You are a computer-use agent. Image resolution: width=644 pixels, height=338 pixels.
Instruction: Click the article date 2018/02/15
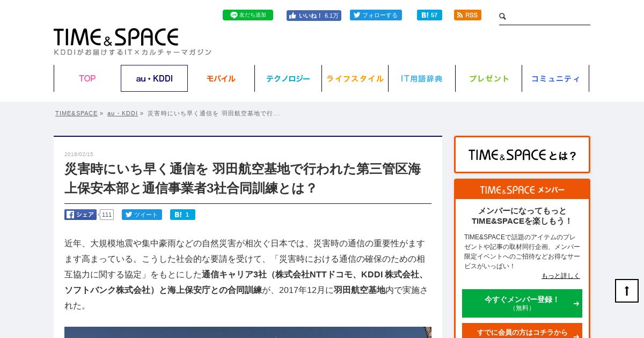pyautogui.click(x=79, y=155)
